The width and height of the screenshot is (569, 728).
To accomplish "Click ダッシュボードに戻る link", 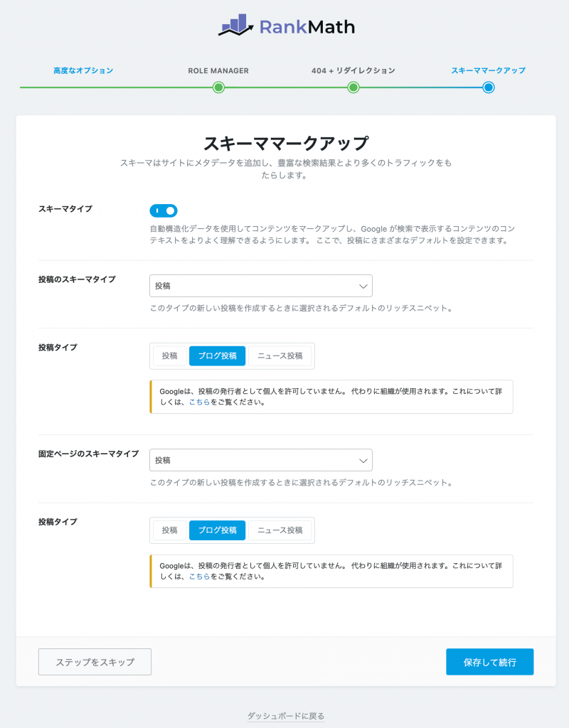I will tap(286, 716).
